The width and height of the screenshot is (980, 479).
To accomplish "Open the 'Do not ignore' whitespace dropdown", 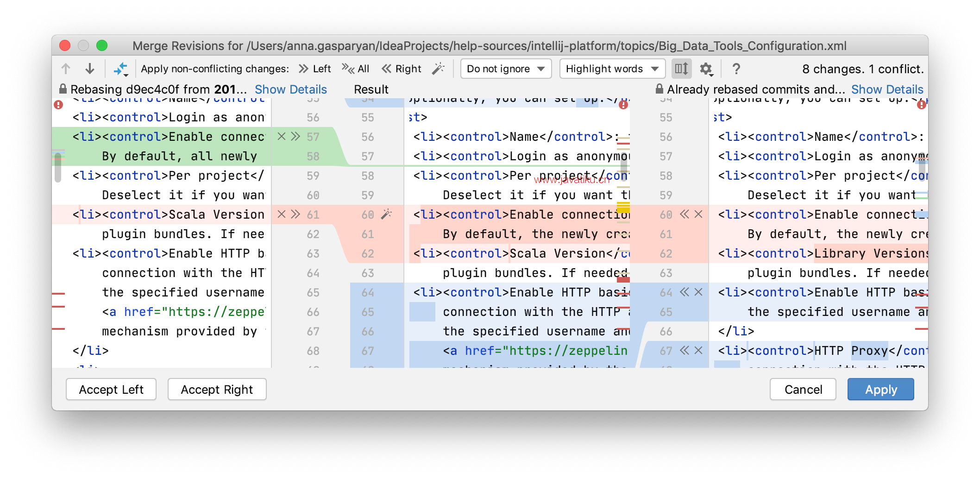I will coord(506,69).
